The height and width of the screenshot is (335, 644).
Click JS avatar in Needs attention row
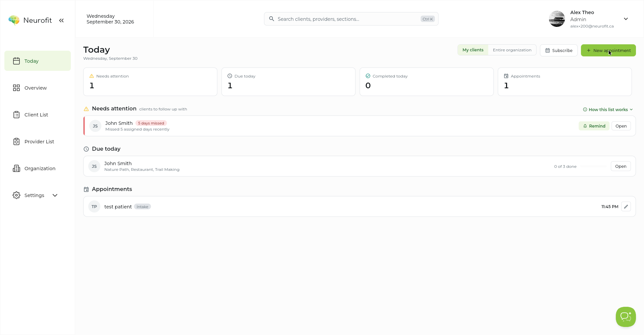[95, 126]
